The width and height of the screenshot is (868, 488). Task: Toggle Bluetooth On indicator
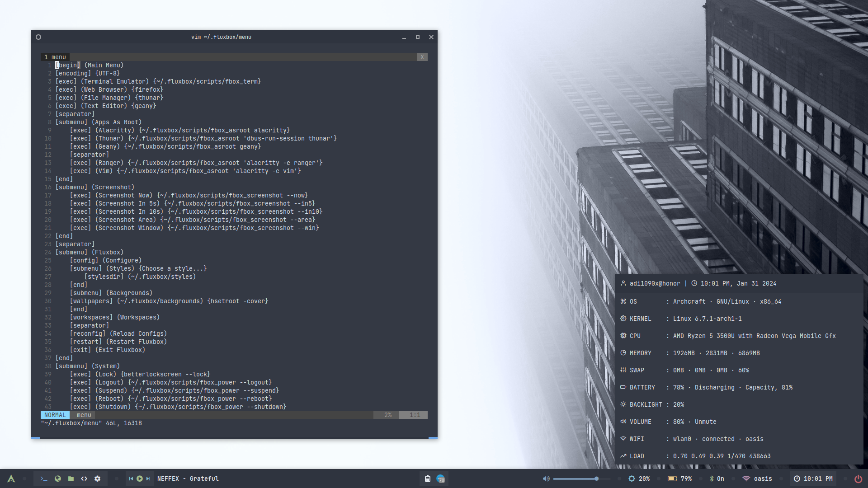click(x=717, y=479)
